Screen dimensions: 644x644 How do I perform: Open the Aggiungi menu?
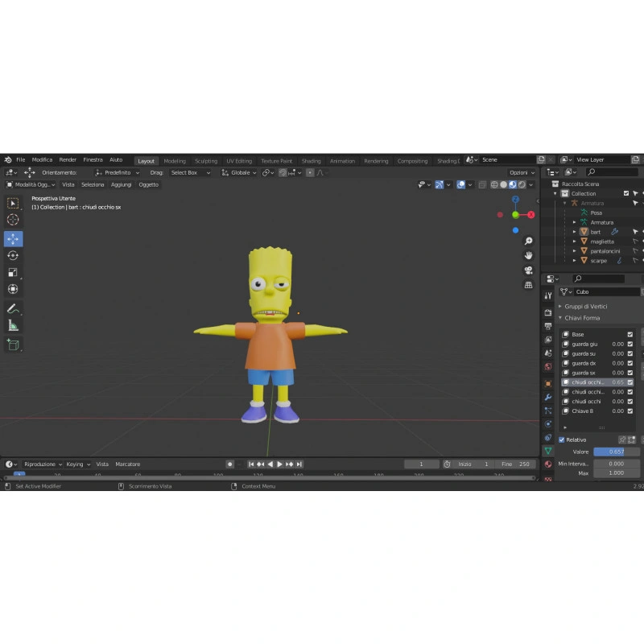pos(121,185)
